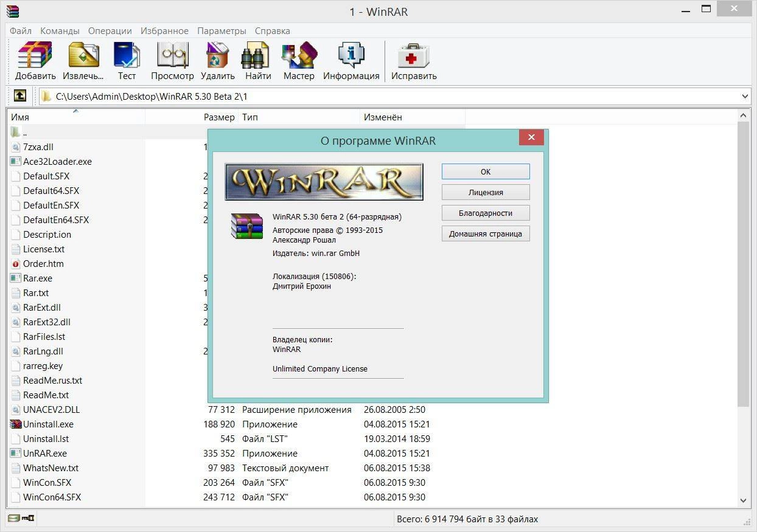Click the Исправить (Repair) first-aid icon
The height and width of the screenshot is (532, 757).
[414, 55]
